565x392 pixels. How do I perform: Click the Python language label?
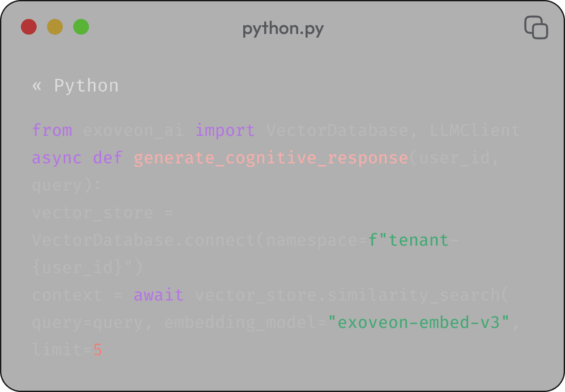pyautogui.click(x=86, y=86)
